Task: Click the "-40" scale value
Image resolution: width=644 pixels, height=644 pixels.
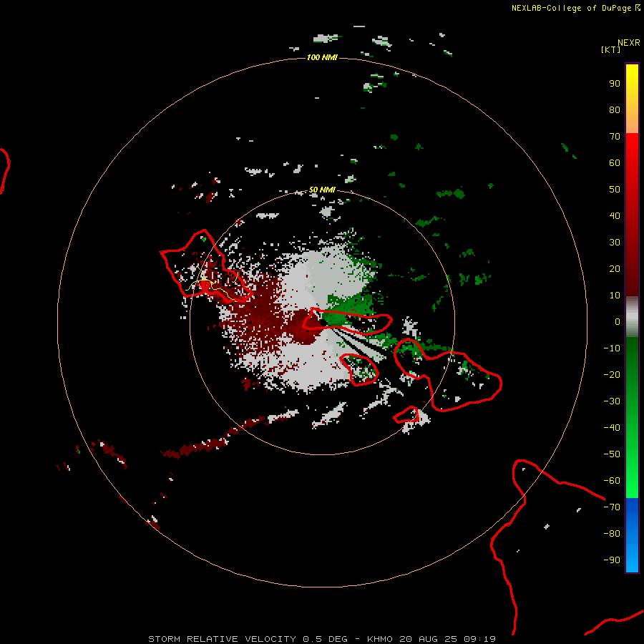Action: click(x=612, y=428)
